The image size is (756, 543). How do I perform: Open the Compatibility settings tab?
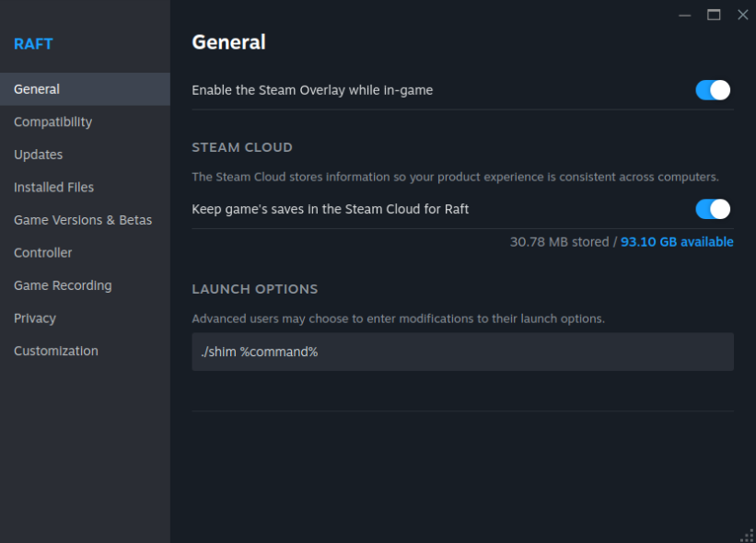[x=52, y=122]
